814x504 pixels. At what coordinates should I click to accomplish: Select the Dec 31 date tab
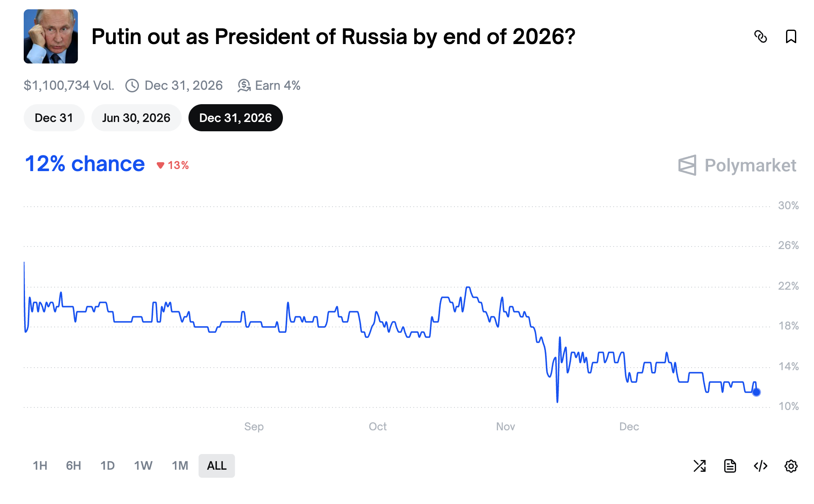54,118
